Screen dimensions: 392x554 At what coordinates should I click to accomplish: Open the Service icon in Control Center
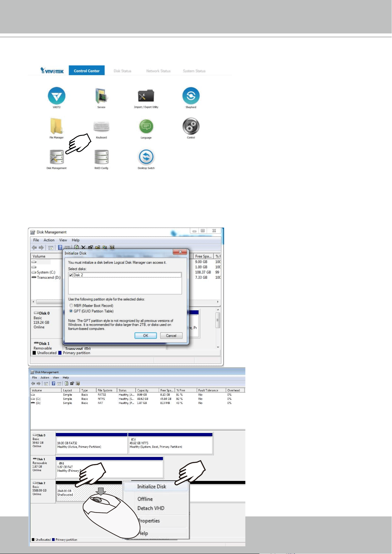(101, 96)
